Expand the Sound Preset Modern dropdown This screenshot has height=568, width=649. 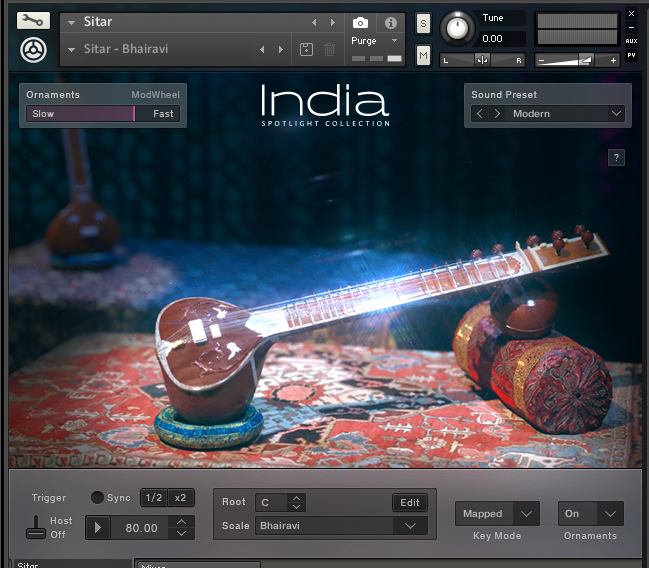click(x=616, y=113)
